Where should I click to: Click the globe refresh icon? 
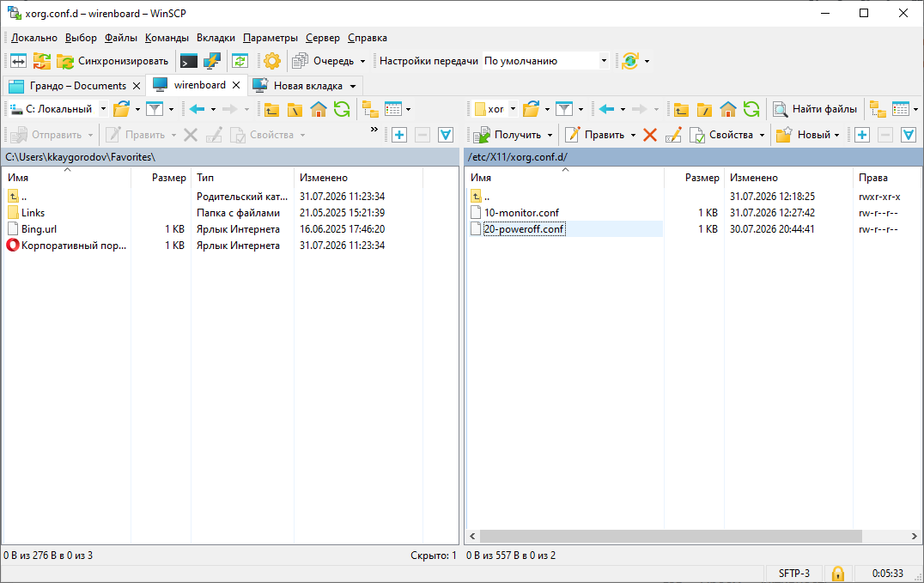(x=630, y=61)
